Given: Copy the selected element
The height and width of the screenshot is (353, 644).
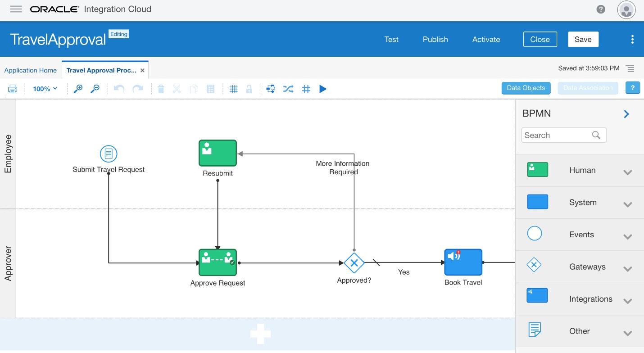Looking at the screenshot, I should tap(194, 89).
